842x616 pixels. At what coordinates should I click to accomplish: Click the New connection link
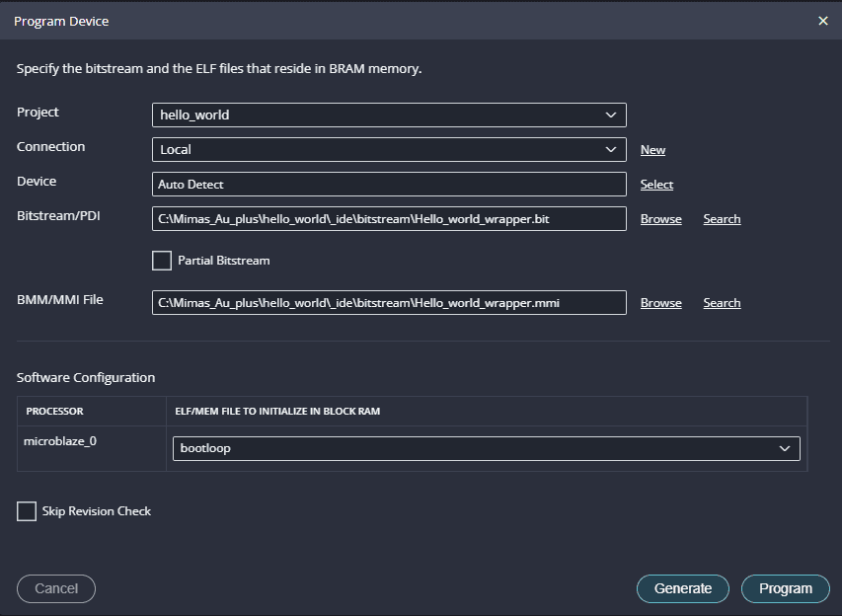click(652, 150)
